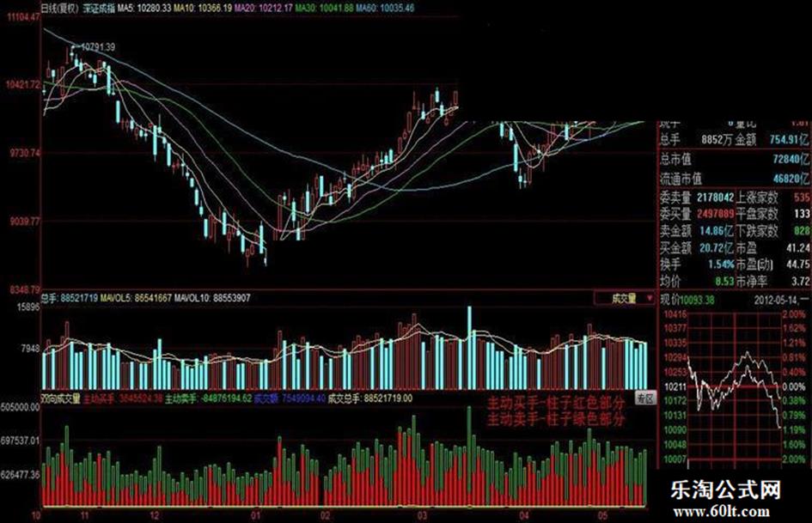Click the 9039.77 price axis label
This screenshot has height=523, width=812.
pos(25,222)
